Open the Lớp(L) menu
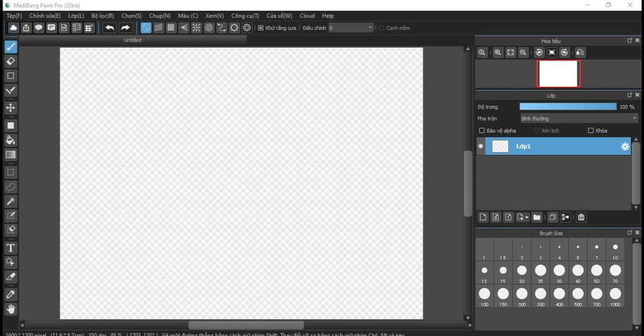 [76, 16]
